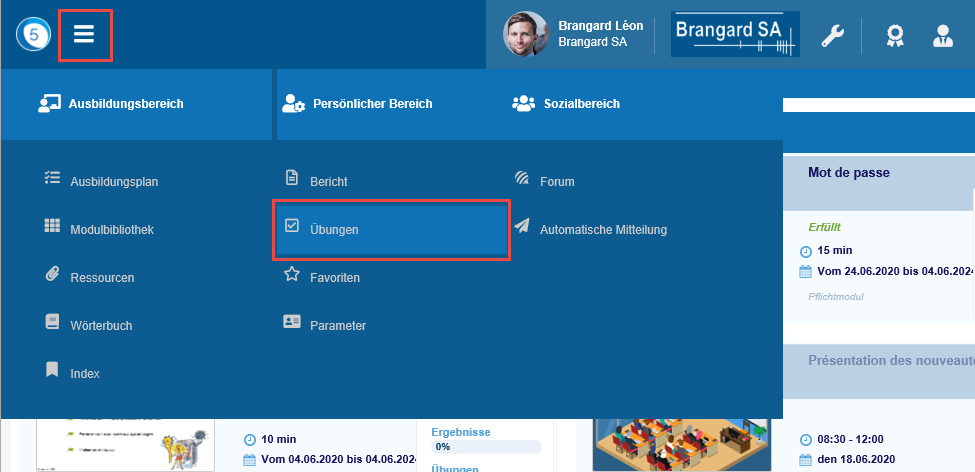The image size is (975, 472).
Task: Click the hamburger menu icon
Action: pyautogui.click(x=84, y=35)
